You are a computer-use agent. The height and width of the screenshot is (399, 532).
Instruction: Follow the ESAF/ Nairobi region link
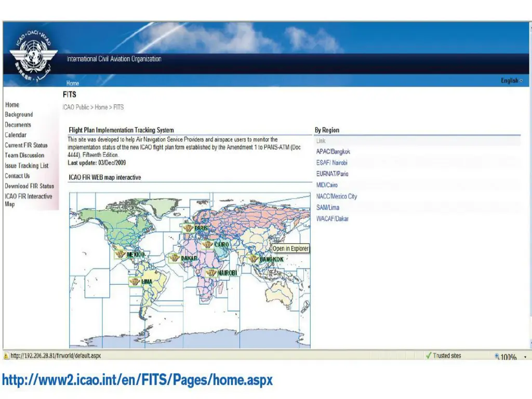pos(332,163)
